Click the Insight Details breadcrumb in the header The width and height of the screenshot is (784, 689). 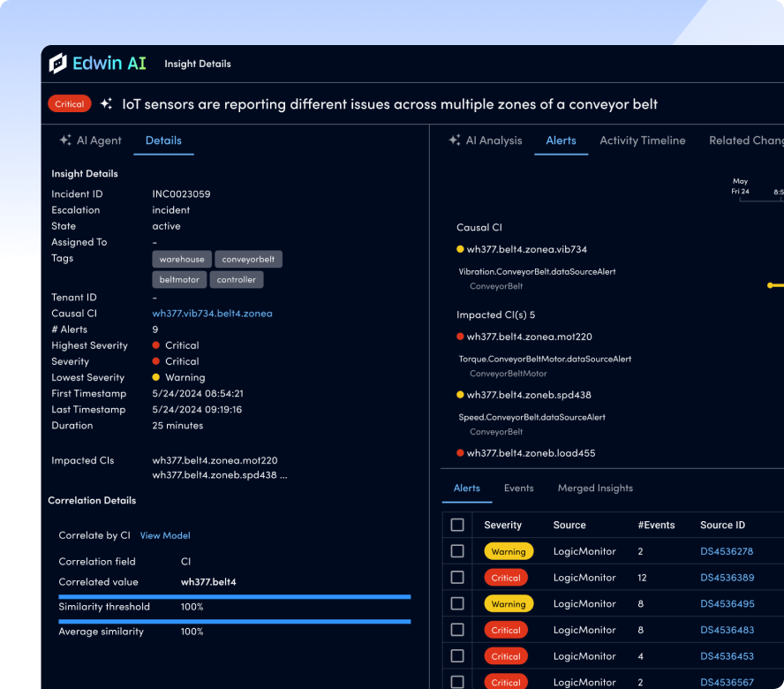(x=198, y=64)
